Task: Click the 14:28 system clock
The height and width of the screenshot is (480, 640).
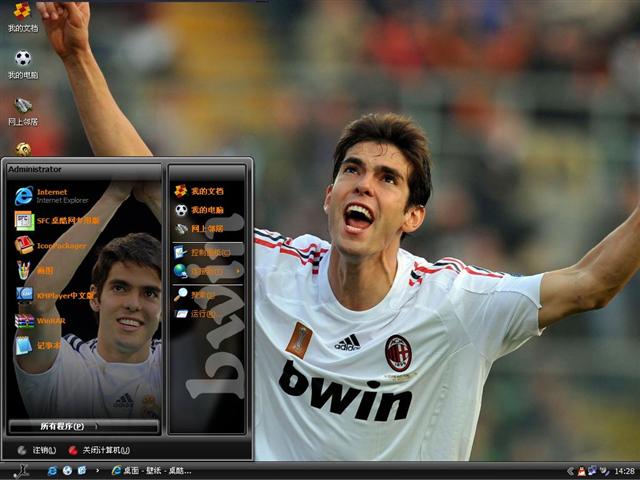Action: tap(624, 471)
